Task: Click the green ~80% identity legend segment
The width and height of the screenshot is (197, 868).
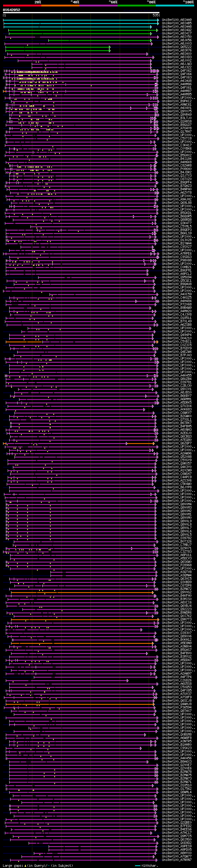Action: click(137, 6)
